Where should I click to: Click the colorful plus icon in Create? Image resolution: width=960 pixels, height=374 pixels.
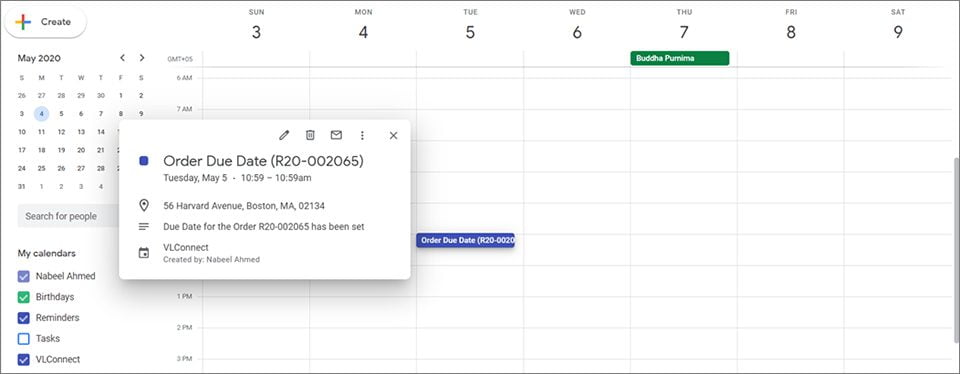pos(23,21)
